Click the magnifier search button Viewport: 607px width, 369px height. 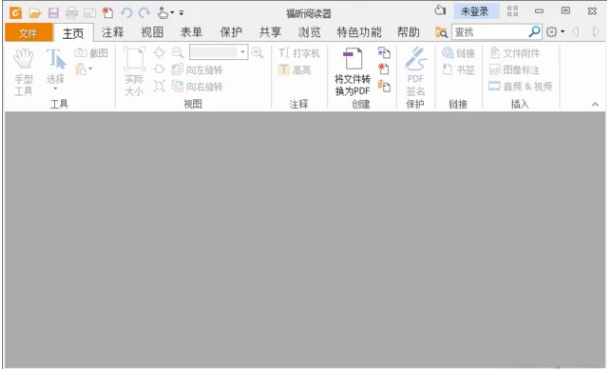tap(534, 32)
